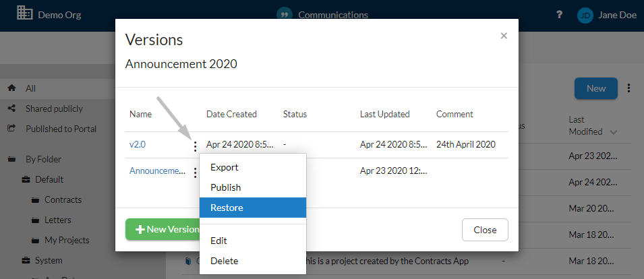Click folder icon beside My Projects
This screenshot has height=279, width=644.
(x=36, y=240)
